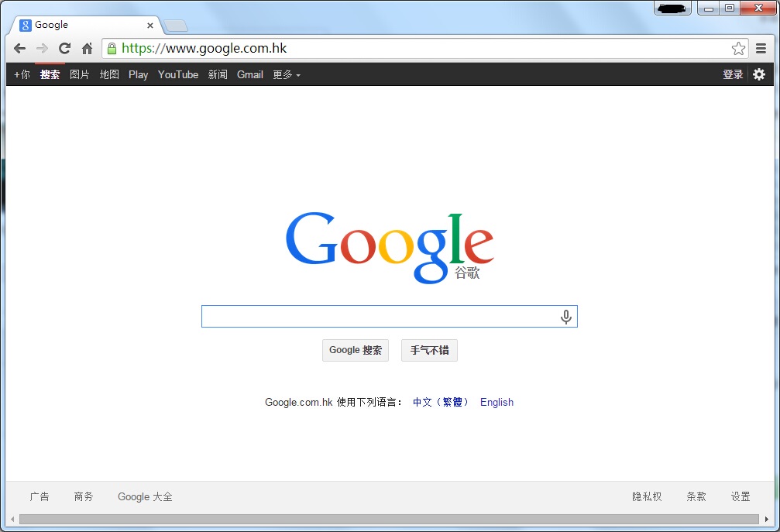Open 搜索 in the black navigation bar

(50, 74)
